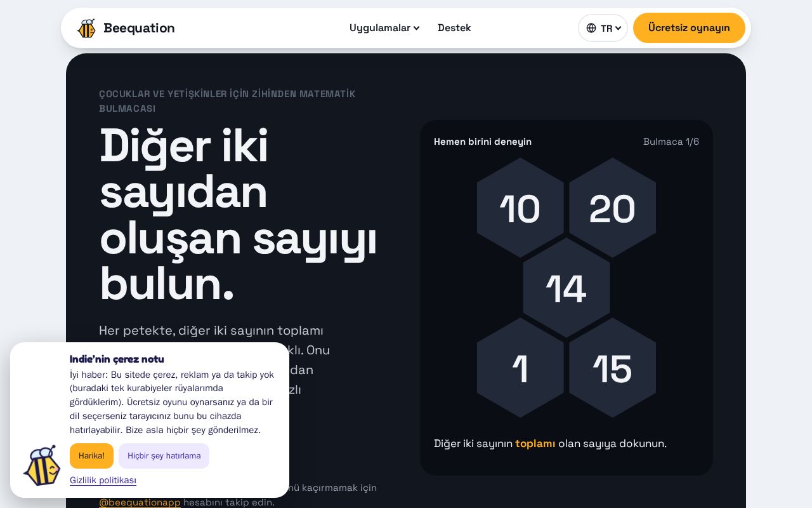Click the highlighted word 'toplamı'
Image resolution: width=812 pixels, height=508 pixels.
535,443
